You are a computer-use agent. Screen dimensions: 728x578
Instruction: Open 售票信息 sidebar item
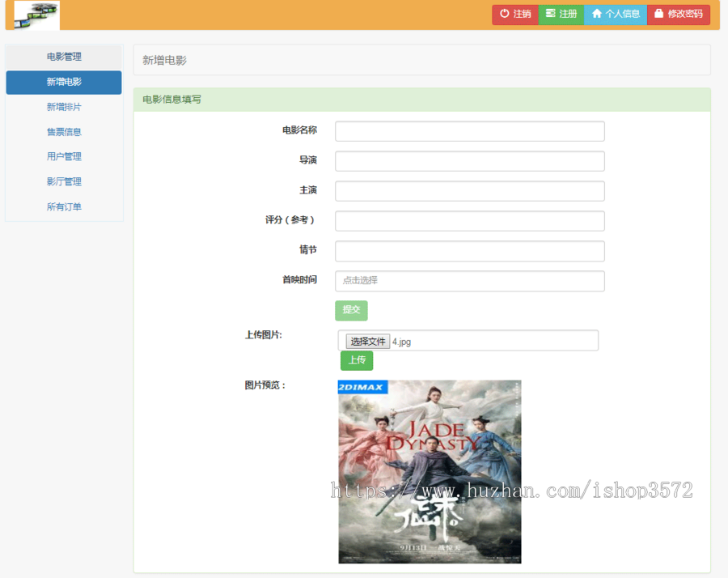pyautogui.click(x=64, y=132)
